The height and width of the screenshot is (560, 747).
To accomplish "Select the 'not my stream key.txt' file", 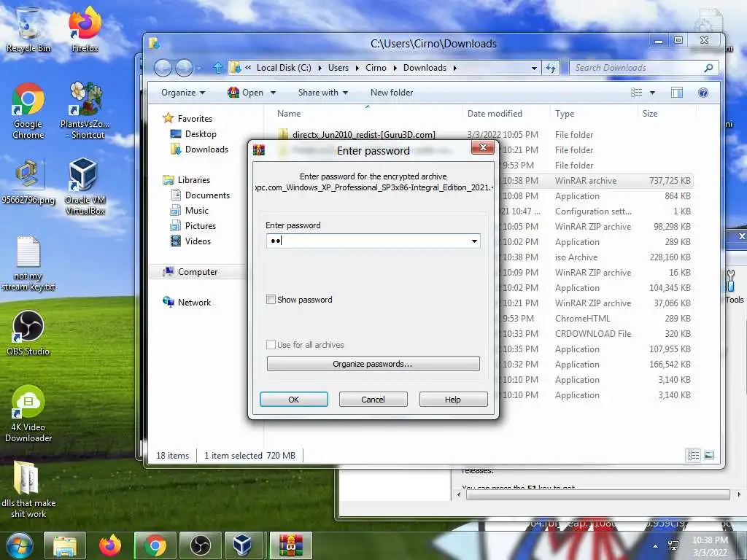I will coord(28,263).
